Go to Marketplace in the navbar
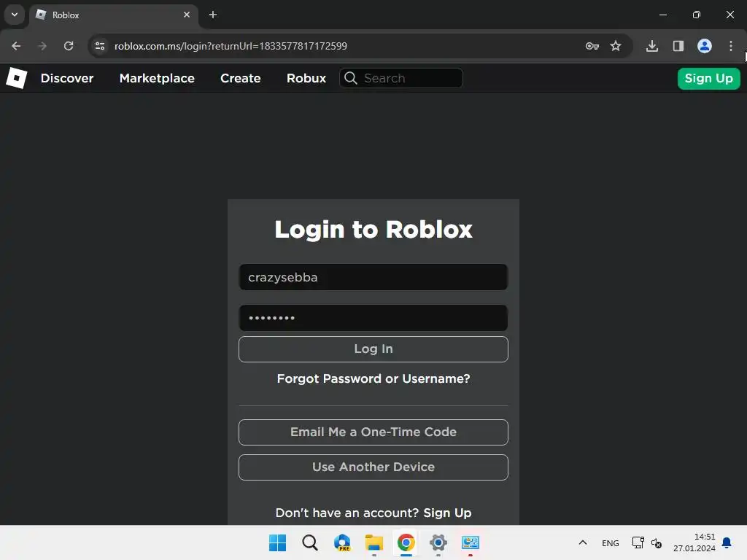 tap(157, 78)
